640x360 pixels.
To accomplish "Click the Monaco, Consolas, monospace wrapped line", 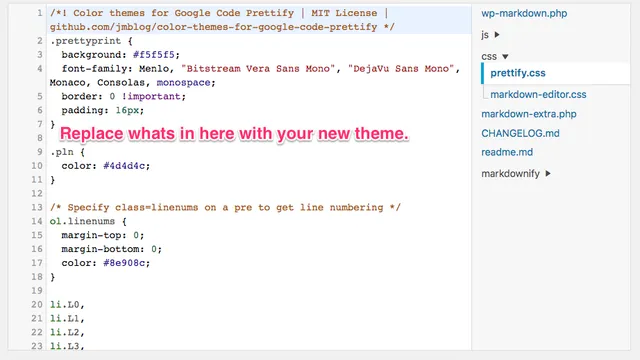I will click(132, 82).
